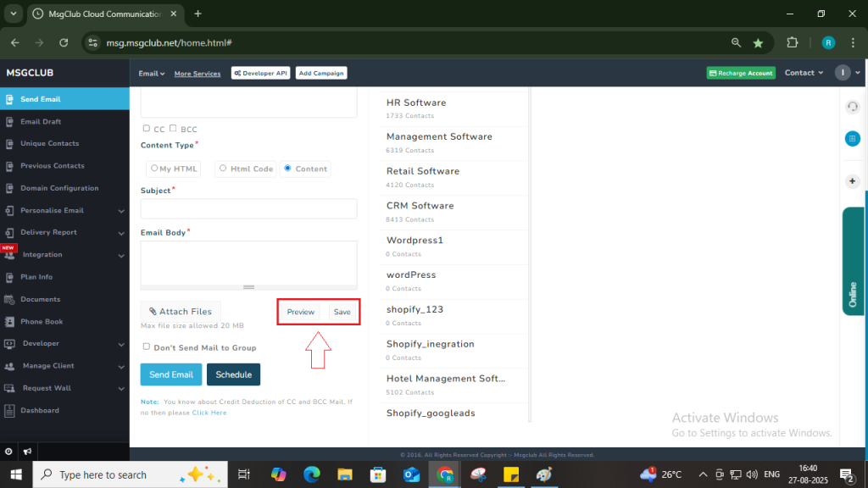Open the Click Here credit deduction link
Screen dimensions: 868x488
point(209,413)
